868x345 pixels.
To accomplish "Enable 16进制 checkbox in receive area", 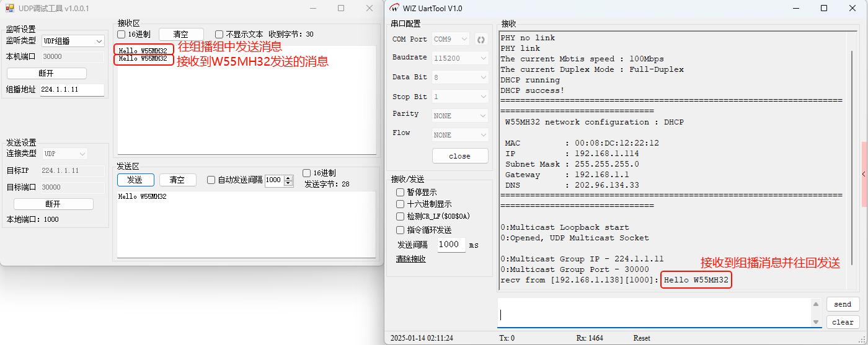I will click(122, 35).
